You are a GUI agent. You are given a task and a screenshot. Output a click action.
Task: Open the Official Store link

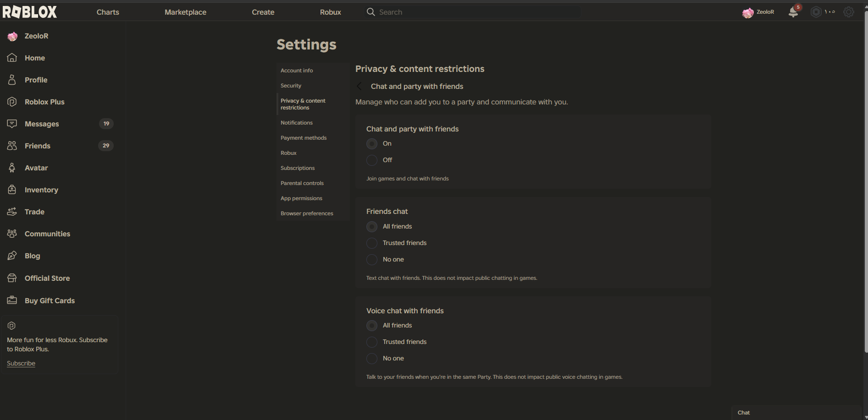[x=47, y=278]
